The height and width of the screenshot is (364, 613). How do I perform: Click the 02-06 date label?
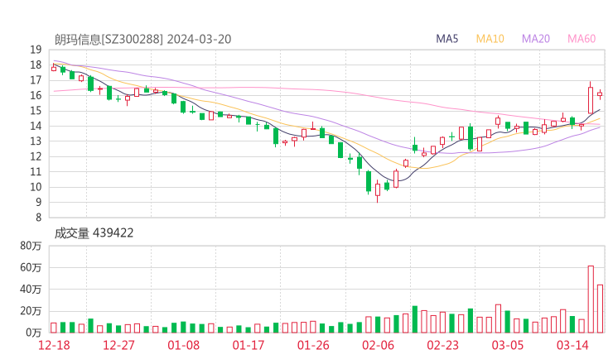[x=378, y=345]
